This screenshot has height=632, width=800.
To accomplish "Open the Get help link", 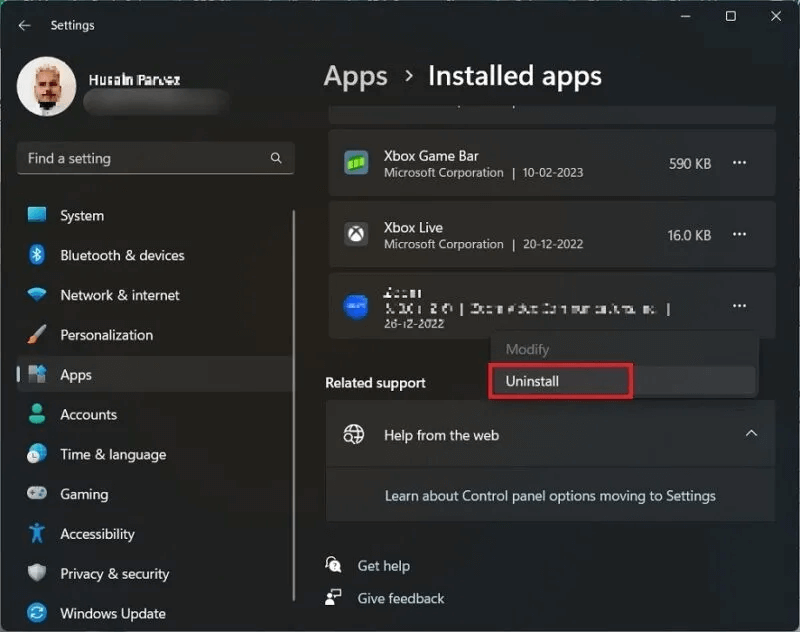I will pyautogui.click(x=384, y=566).
